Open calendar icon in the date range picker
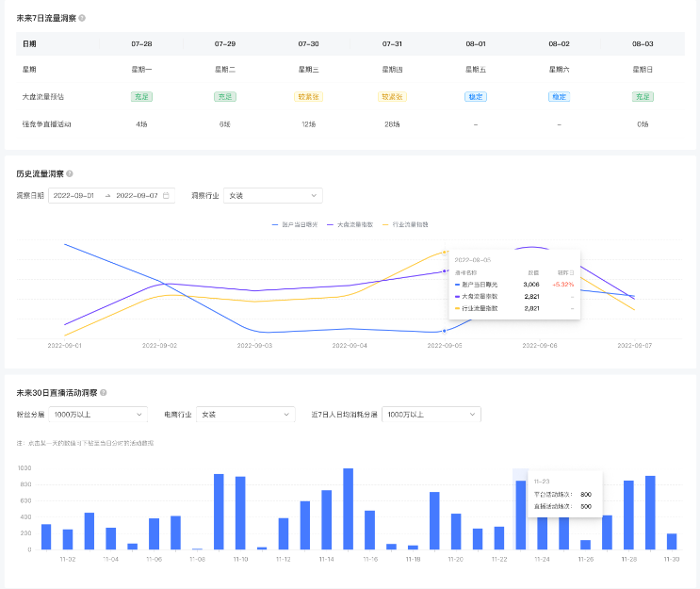The image size is (700, 589). click(x=167, y=196)
